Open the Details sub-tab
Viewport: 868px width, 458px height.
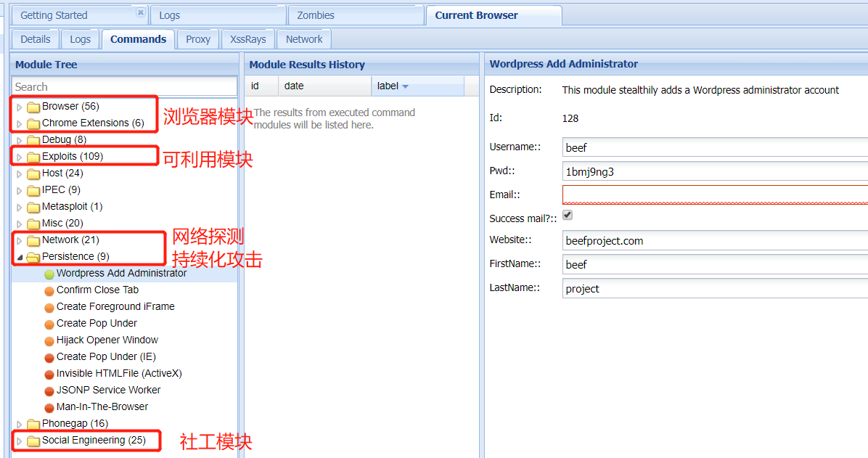click(x=36, y=39)
